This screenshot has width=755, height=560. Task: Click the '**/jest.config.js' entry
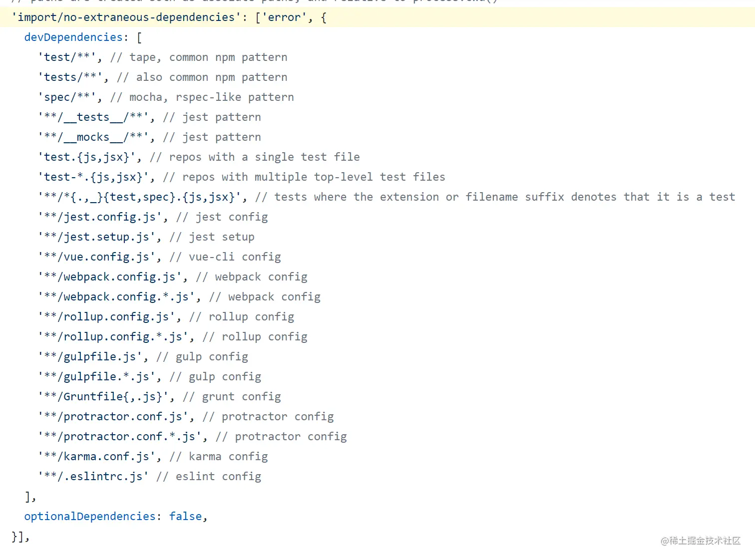click(100, 217)
